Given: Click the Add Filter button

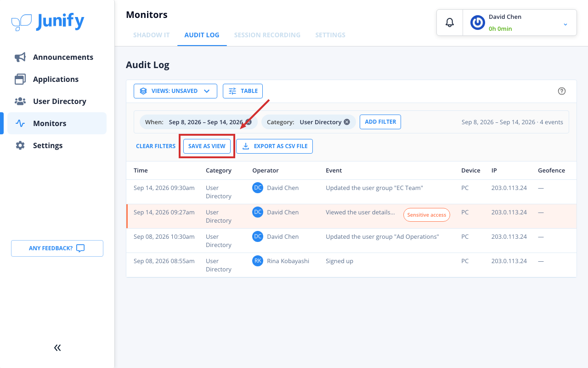Looking at the screenshot, I should [380, 122].
